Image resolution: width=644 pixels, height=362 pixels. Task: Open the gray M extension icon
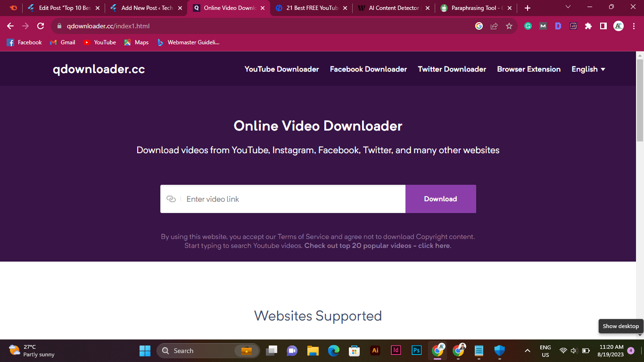point(543,26)
